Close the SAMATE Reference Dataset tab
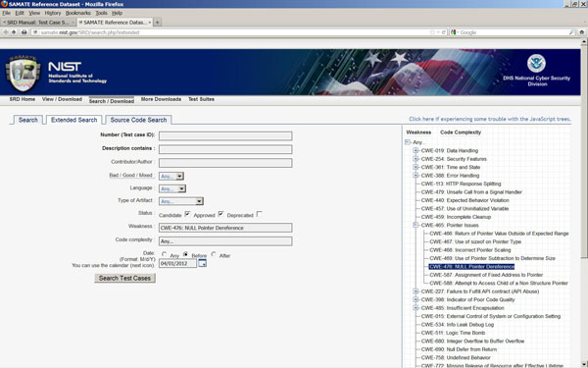 (x=149, y=23)
